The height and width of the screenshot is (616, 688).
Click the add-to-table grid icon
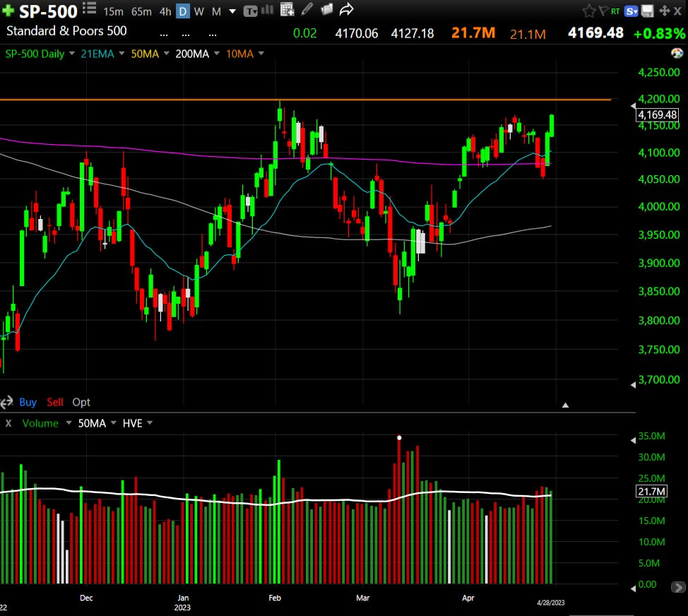[287, 10]
